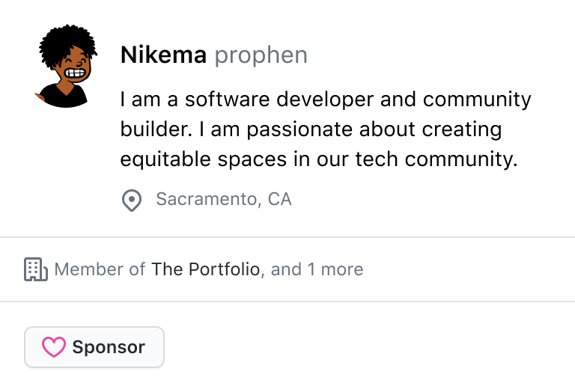Screen dimensions: 575x392
Task: Click the bio line starting "builder. I am passionate"
Action: (x=311, y=129)
